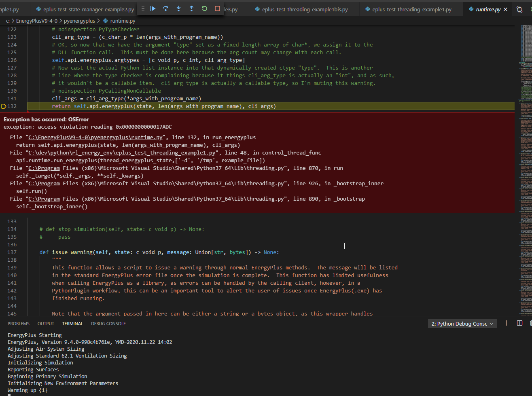Viewport: 532px width, 396px height.
Task: Toggle the breakpoint marker on line 132
Action: [x=4, y=106]
